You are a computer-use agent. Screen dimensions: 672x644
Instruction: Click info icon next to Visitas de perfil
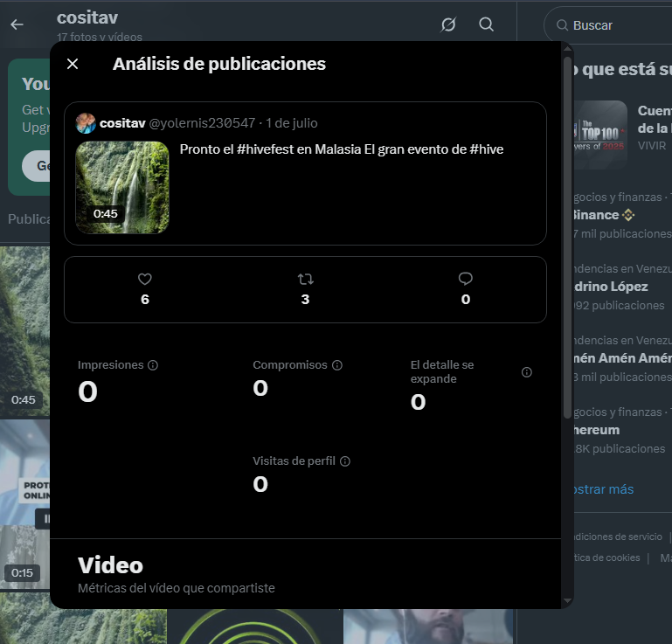[345, 461]
